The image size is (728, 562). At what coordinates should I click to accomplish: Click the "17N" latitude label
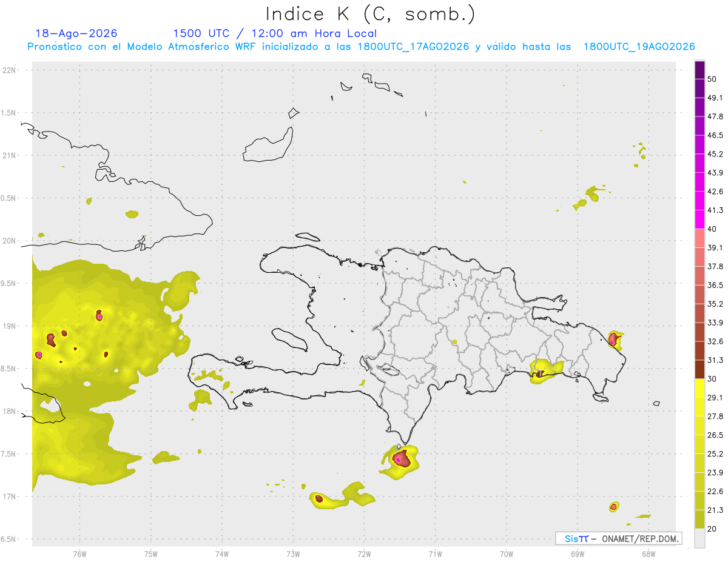pyautogui.click(x=10, y=497)
